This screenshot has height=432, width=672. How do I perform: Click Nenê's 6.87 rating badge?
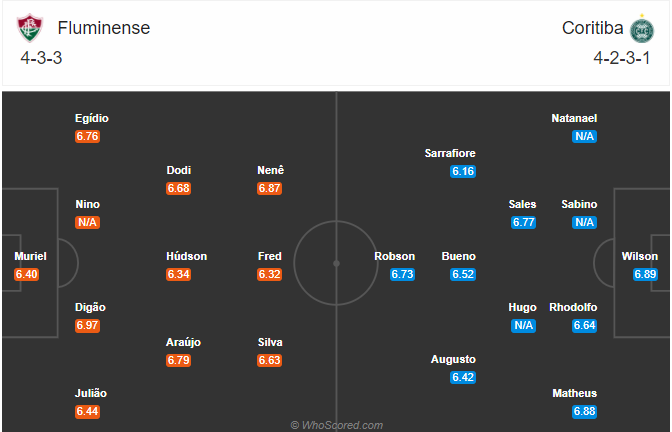pos(269,188)
